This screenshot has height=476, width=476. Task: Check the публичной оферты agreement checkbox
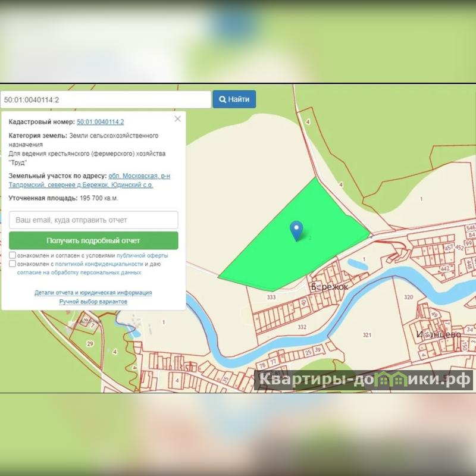12,255
